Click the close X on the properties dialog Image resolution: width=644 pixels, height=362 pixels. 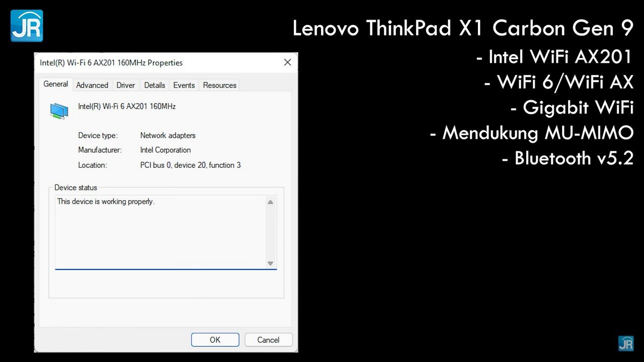pyautogui.click(x=287, y=62)
